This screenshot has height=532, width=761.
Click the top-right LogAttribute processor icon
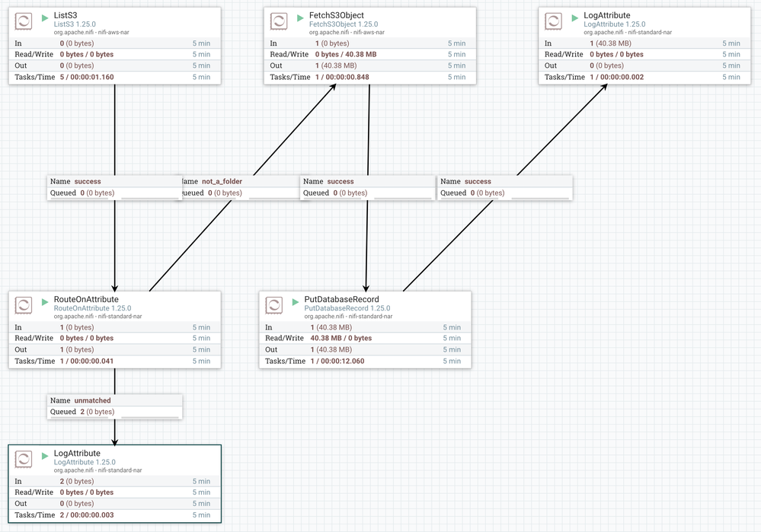553,21
